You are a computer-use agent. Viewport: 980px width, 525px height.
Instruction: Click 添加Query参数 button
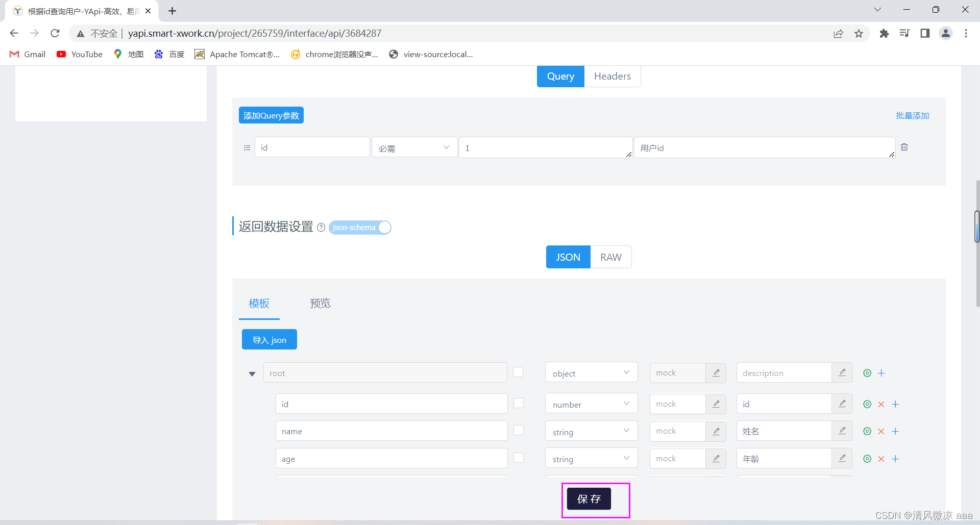coord(271,115)
